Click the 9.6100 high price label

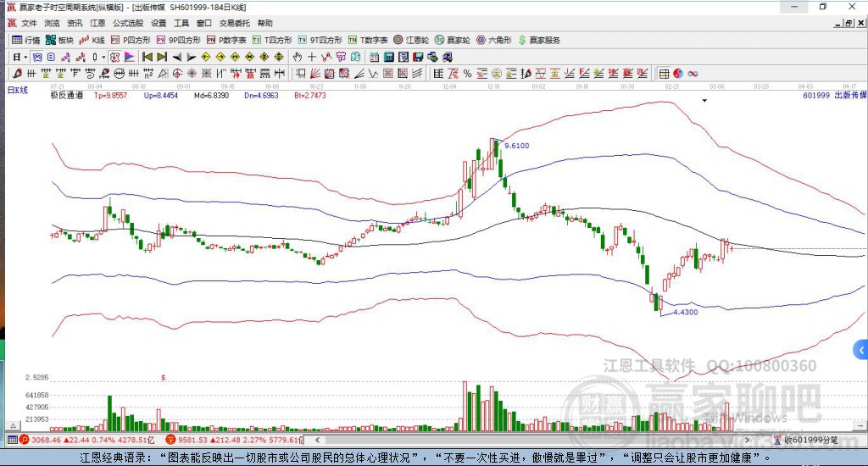516,146
